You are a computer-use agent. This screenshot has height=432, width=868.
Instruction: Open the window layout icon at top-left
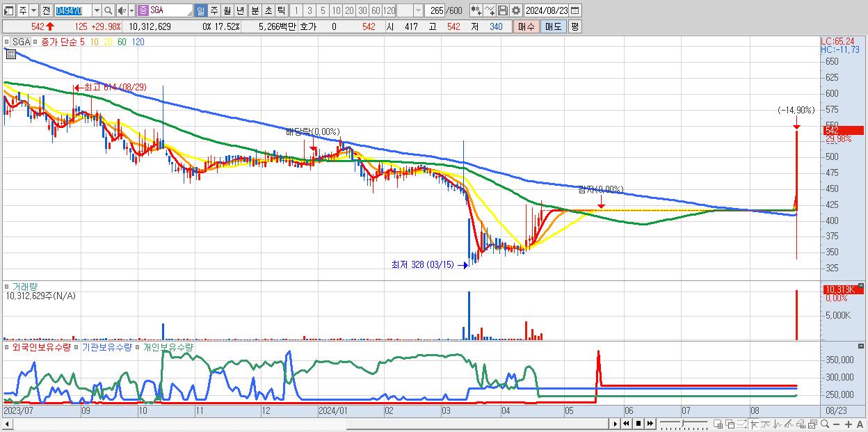pos(8,10)
